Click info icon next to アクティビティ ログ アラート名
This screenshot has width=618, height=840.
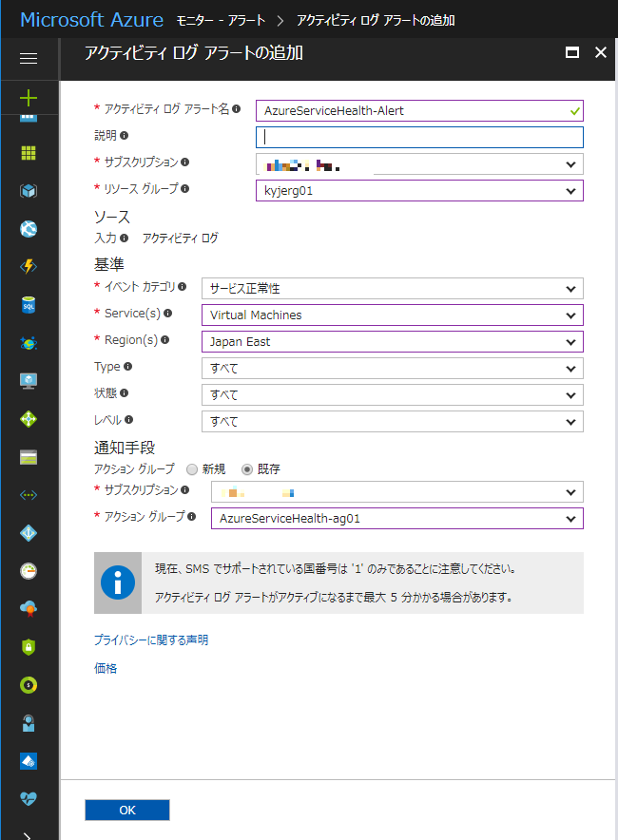pyautogui.click(x=237, y=108)
